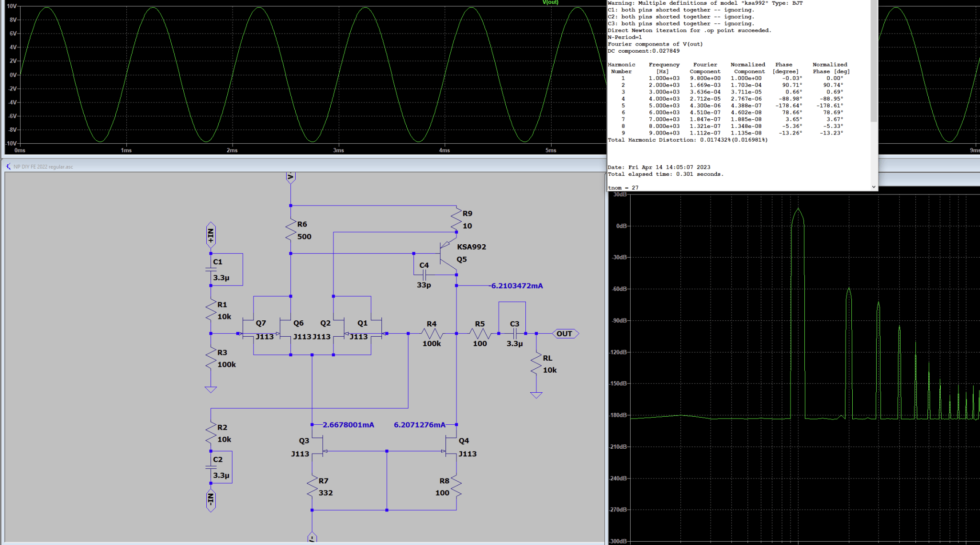Click resistor R1 label
This screenshot has width=980, height=545.
point(222,305)
